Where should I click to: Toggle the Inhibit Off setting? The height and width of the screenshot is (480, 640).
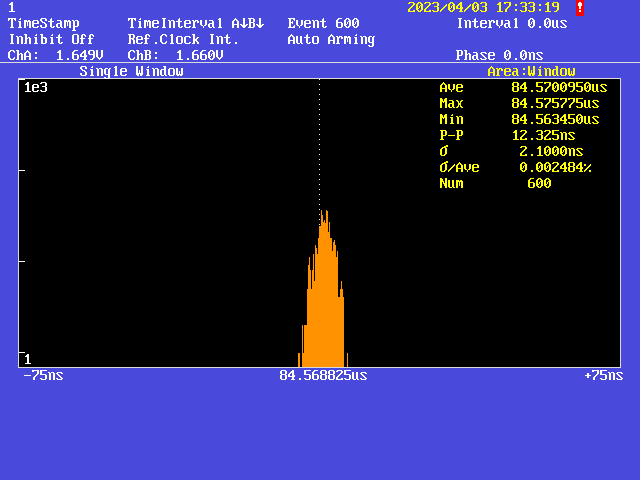click(x=51, y=39)
